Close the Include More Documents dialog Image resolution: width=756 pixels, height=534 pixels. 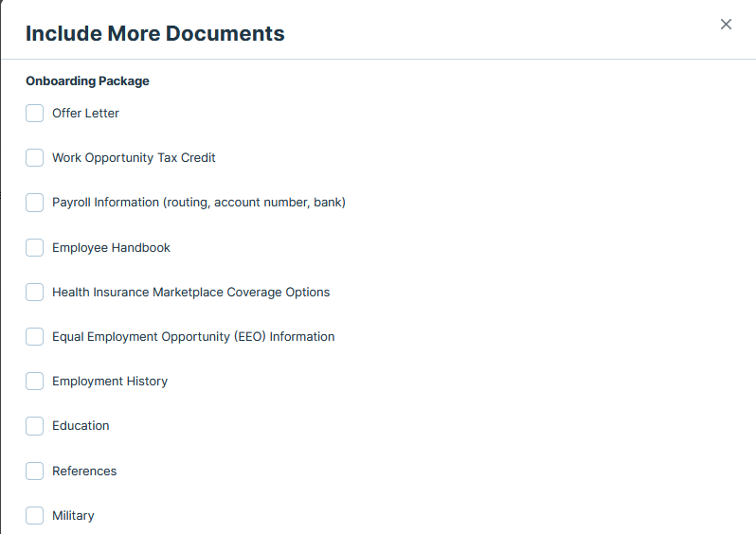pos(726,25)
